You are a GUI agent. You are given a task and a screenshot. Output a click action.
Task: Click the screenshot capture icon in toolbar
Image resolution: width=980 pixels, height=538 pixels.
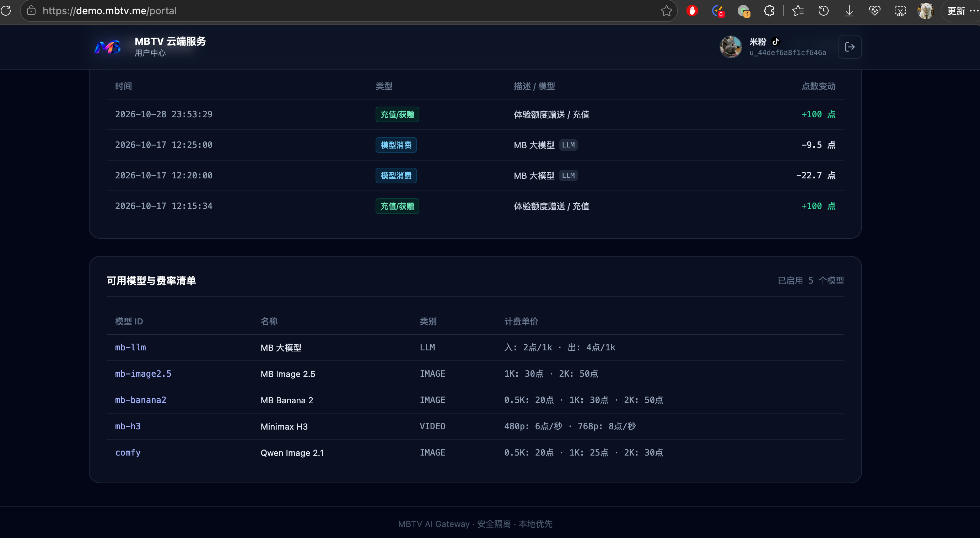[900, 11]
